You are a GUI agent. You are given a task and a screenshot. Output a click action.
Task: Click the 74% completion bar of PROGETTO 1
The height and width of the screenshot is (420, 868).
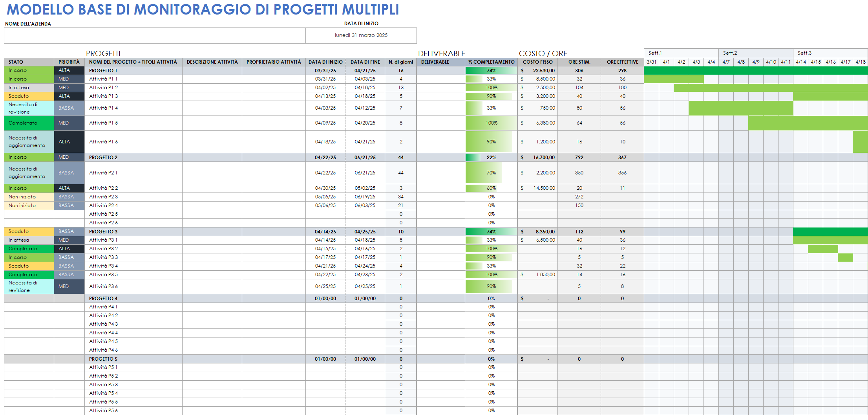click(491, 71)
